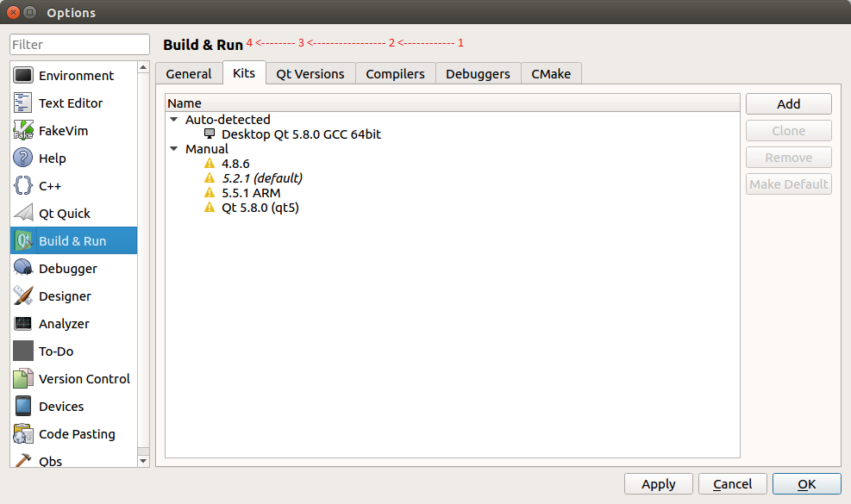Click the Help question mark icon
The height and width of the screenshot is (504, 851).
(x=23, y=159)
